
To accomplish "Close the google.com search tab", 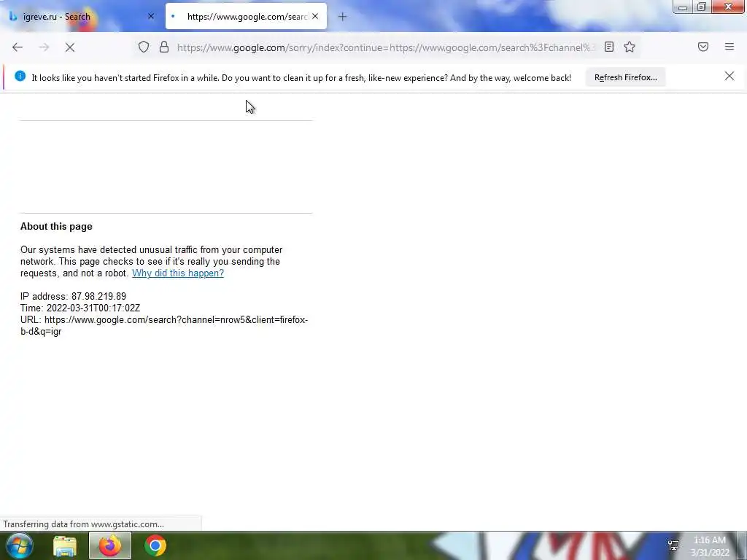I will point(315,16).
